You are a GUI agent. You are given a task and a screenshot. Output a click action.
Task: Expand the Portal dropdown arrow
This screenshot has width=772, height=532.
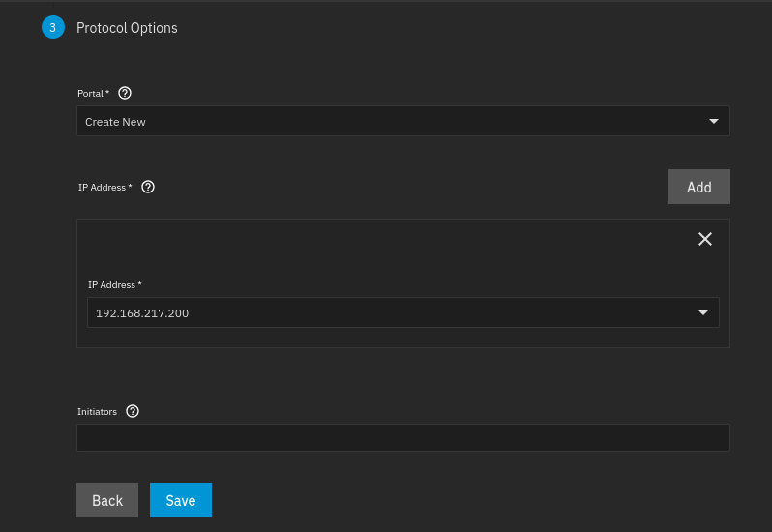click(x=714, y=122)
